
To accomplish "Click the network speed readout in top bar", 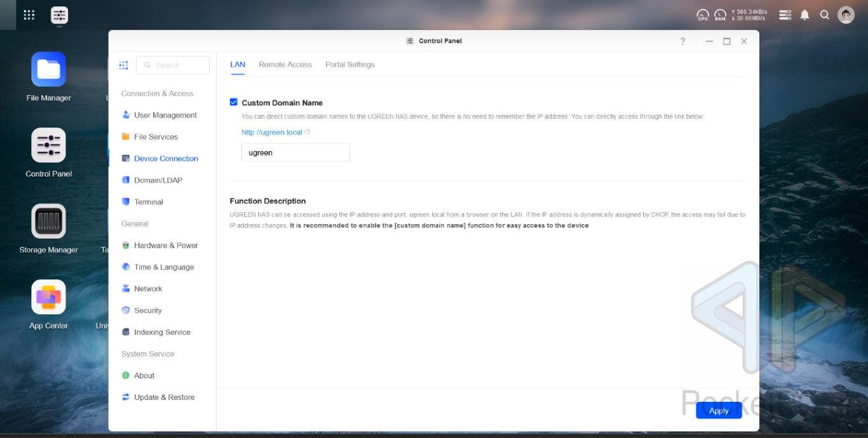I will click(x=749, y=15).
